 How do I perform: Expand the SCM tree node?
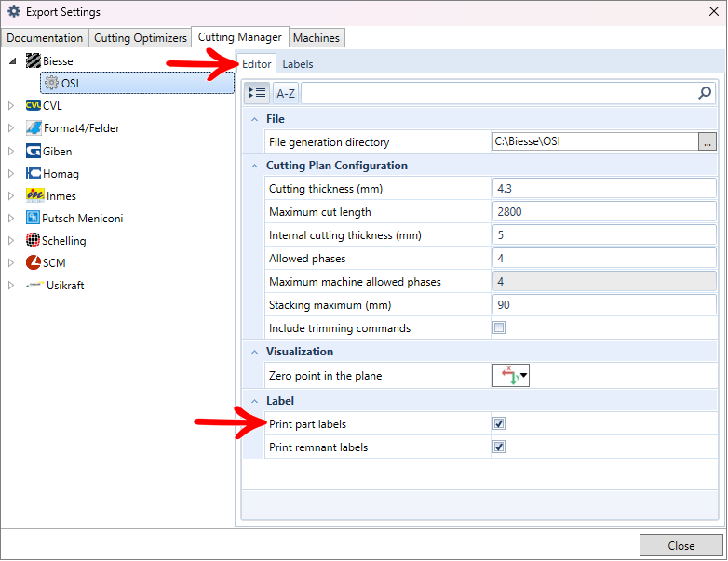point(11,262)
